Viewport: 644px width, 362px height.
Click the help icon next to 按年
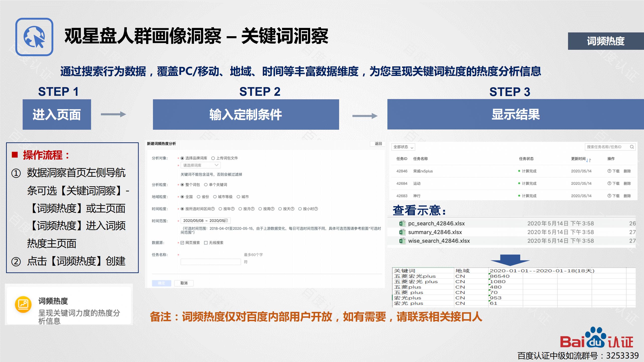tap(233, 209)
